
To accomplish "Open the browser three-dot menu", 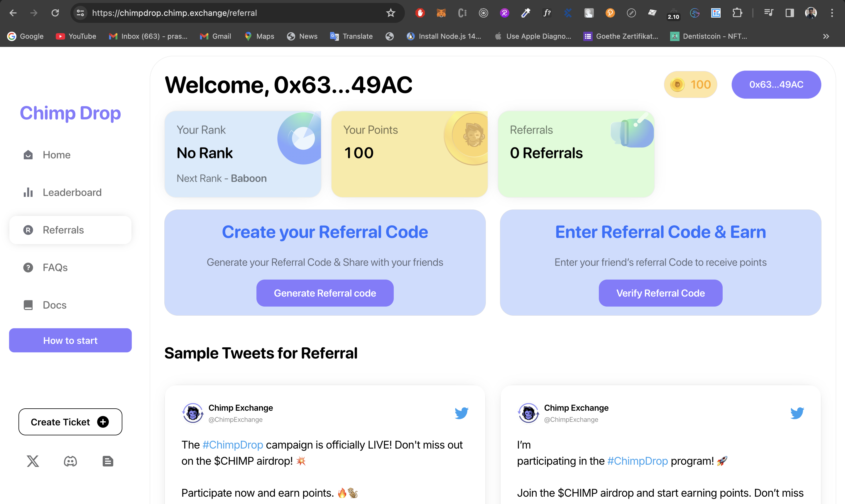I will click(x=832, y=13).
